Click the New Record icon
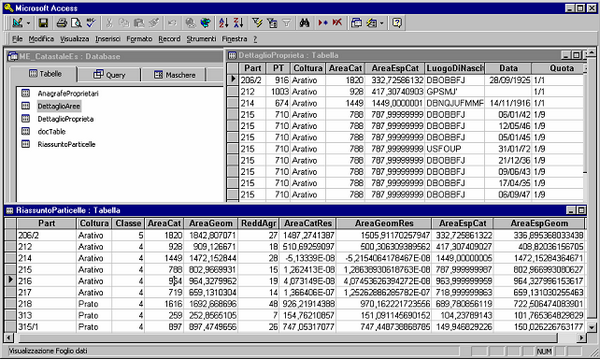The height and width of the screenshot is (360, 600). 323,23
